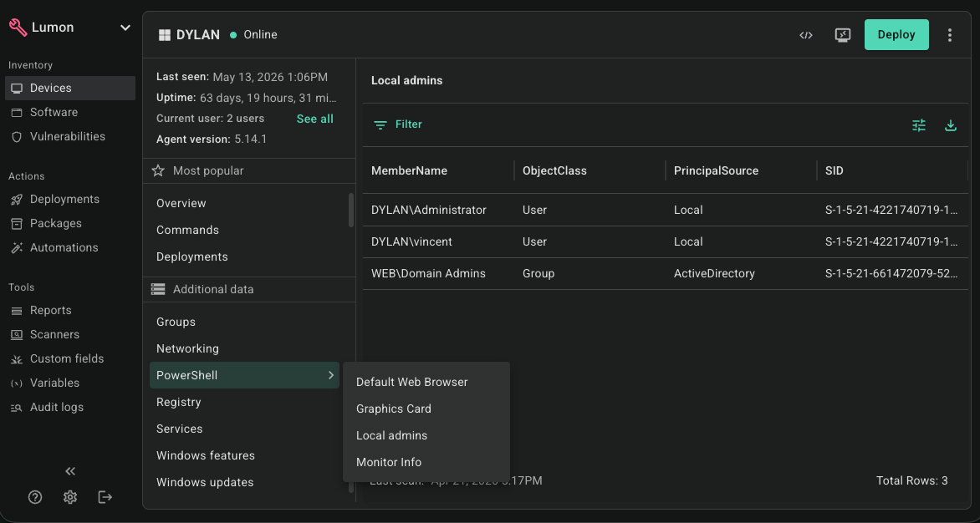Collapse the sidebar with double chevron
Image resolution: width=980 pixels, height=523 pixels.
pyautogui.click(x=70, y=471)
